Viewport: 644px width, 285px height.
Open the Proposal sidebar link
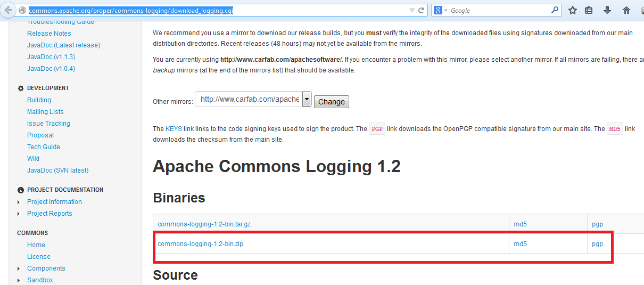(x=40, y=135)
